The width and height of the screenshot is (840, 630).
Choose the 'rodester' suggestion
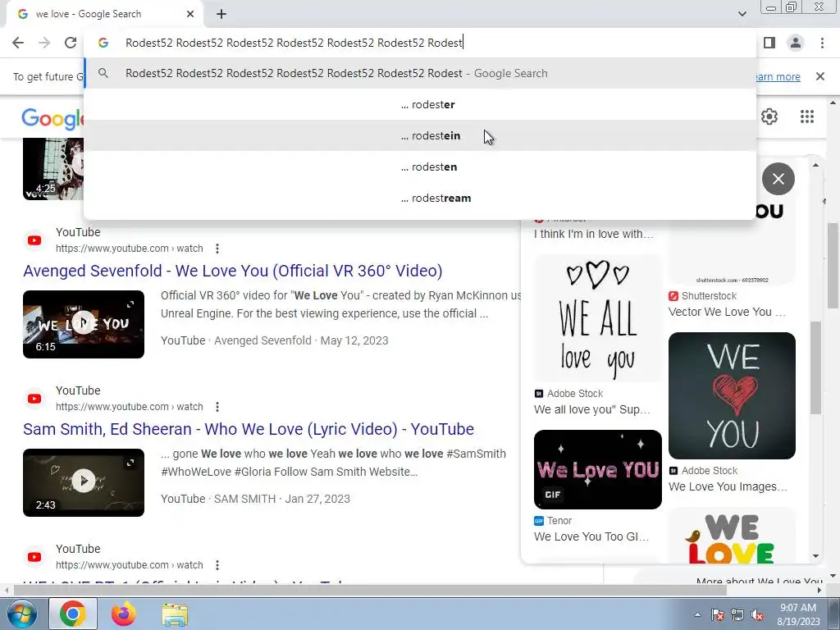click(x=420, y=104)
